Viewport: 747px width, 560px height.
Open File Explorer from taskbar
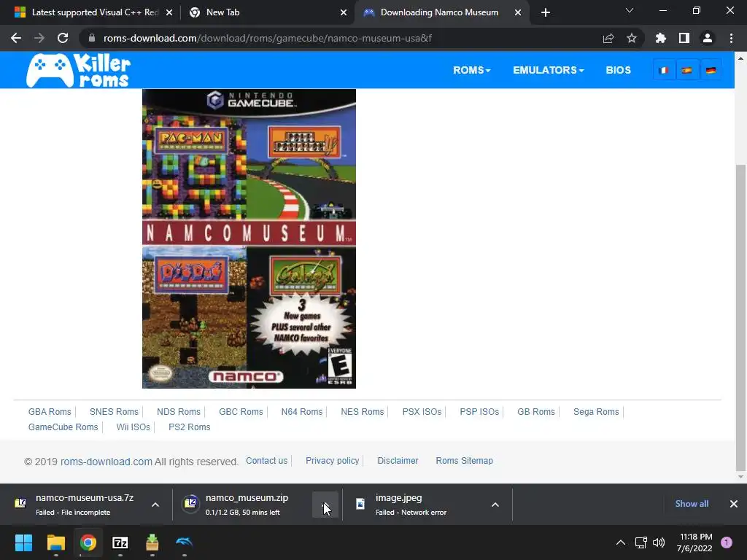(55, 542)
